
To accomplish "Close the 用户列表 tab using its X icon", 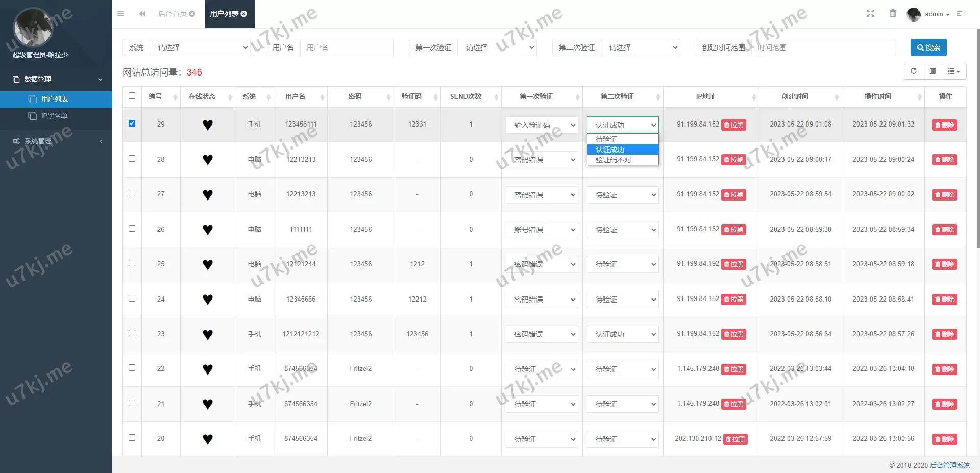I will pos(244,14).
